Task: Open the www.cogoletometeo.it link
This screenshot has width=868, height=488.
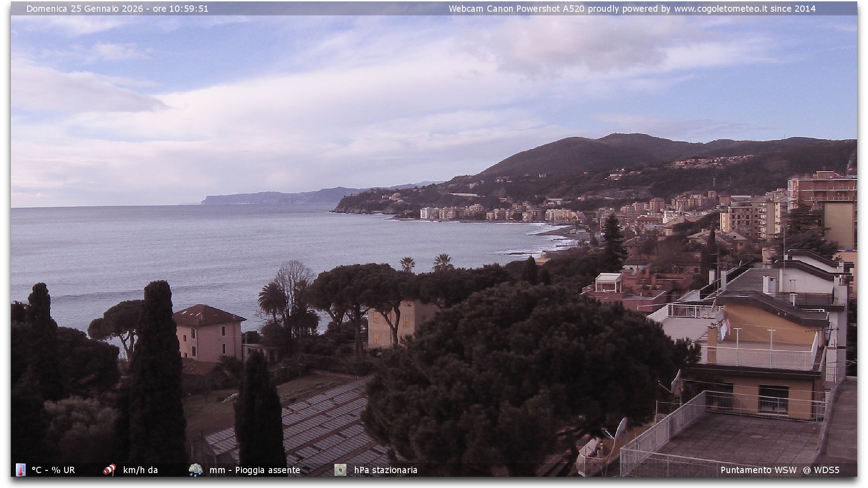Action: (721, 9)
